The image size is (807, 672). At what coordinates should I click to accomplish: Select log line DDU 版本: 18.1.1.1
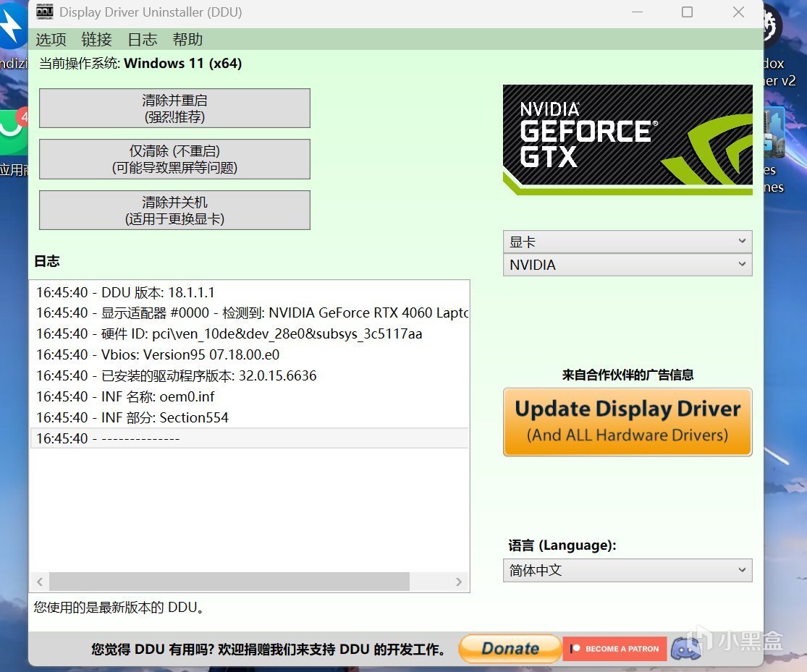coord(249,292)
